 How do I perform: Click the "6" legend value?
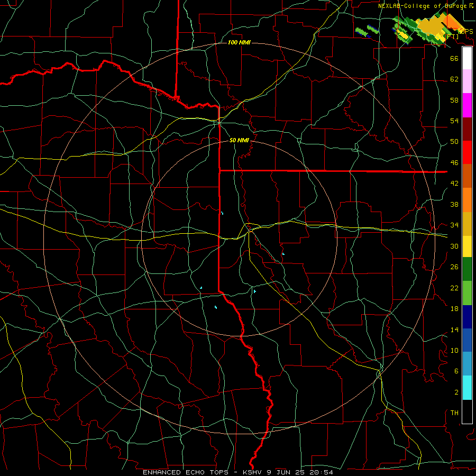(456, 371)
